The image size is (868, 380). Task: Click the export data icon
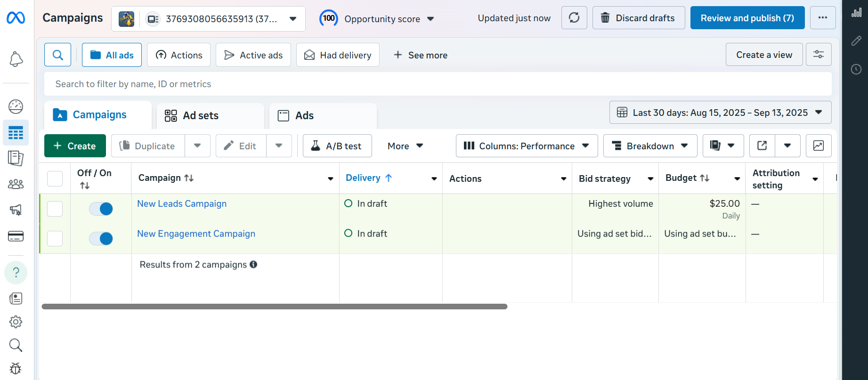coord(762,146)
